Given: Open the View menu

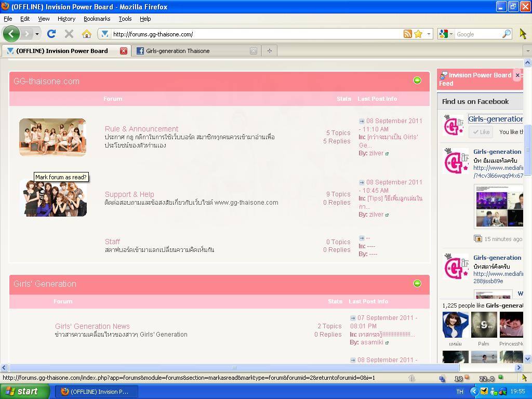Looking at the screenshot, I should click(44, 19).
